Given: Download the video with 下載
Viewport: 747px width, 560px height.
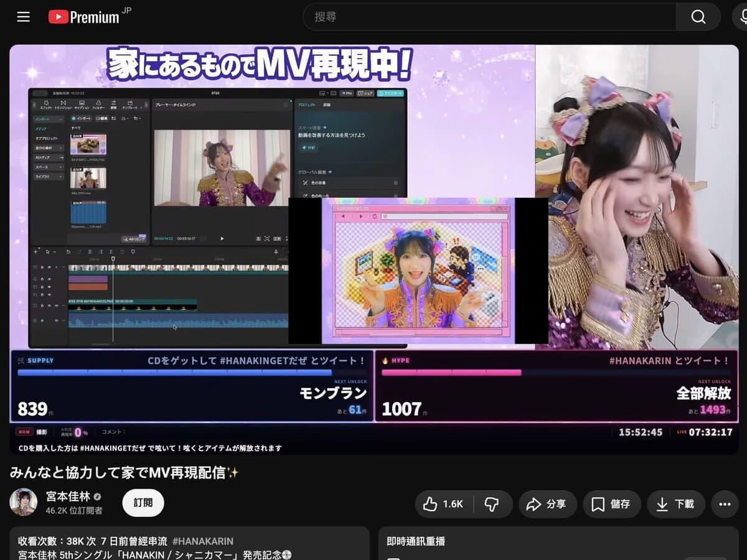Looking at the screenshot, I should click(x=676, y=504).
